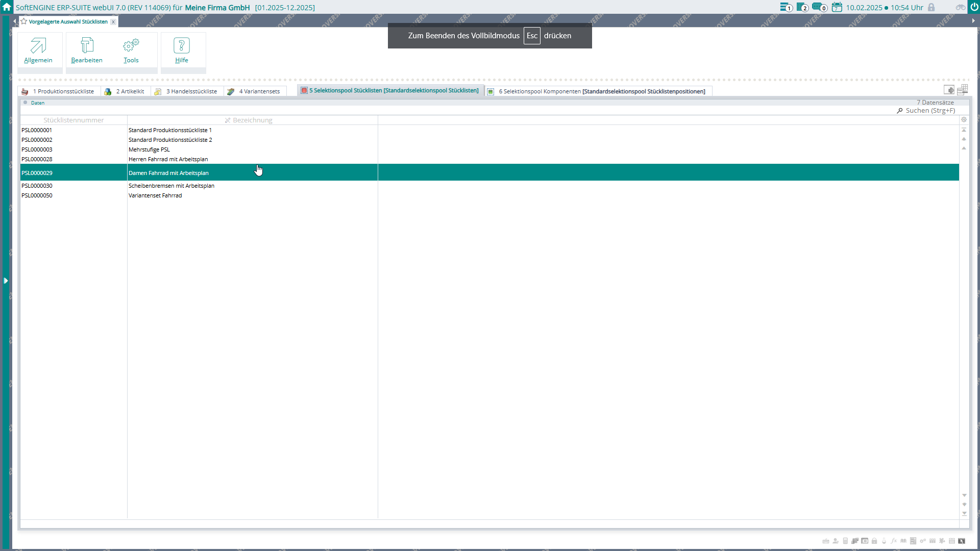Click the calculator icon in status bar

(845, 541)
